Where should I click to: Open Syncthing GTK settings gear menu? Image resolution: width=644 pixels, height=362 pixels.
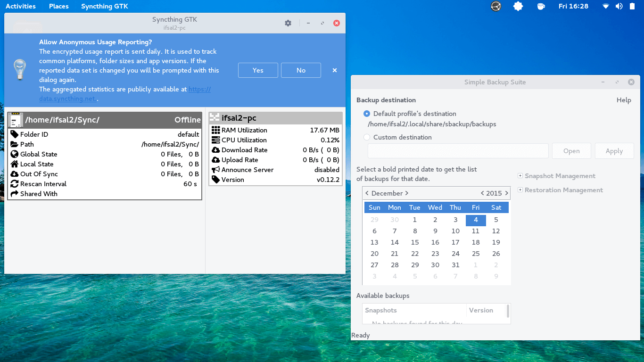pos(288,23)
